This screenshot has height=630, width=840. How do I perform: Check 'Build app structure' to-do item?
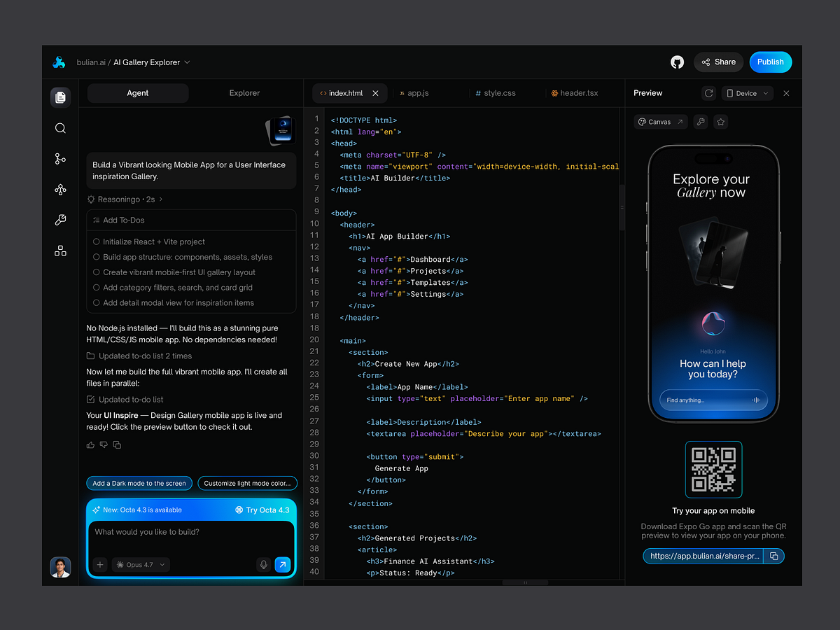click(x=97, y=257)
